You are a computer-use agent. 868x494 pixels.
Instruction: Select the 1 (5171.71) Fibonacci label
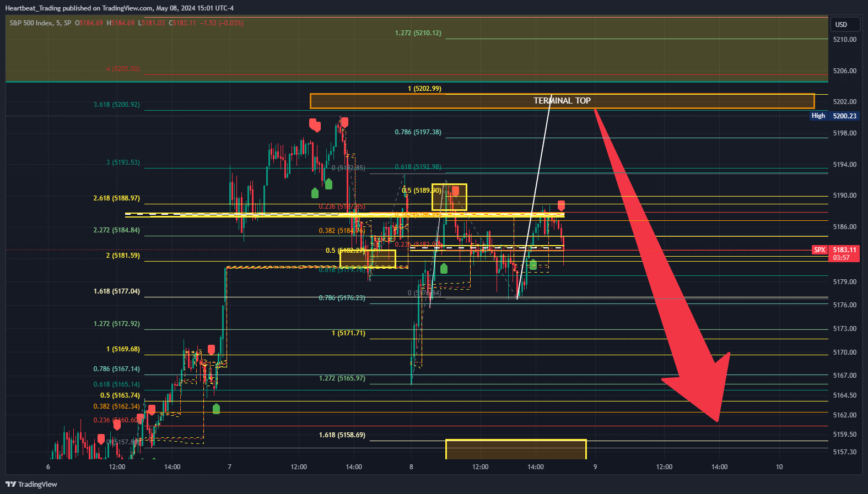tap(348, 333)
